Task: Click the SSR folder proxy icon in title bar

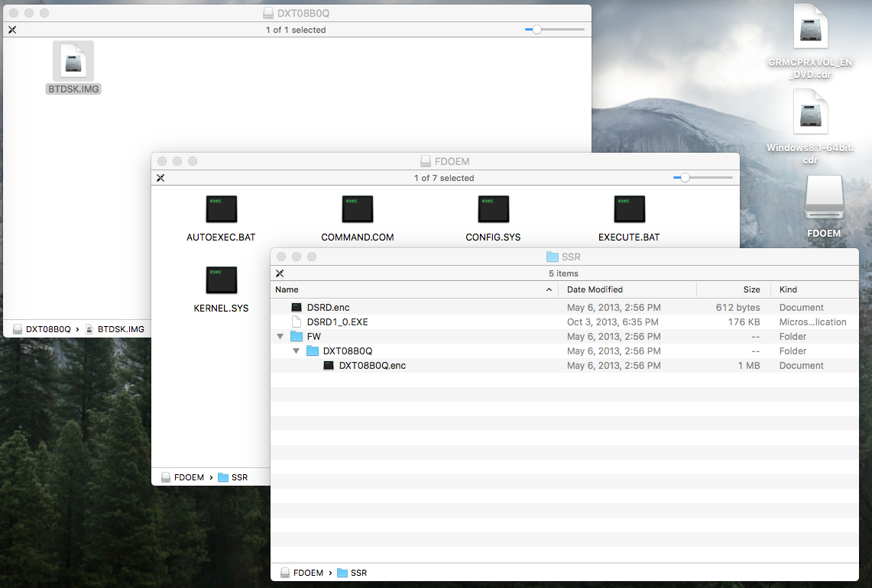Action: tap(553, 257)
